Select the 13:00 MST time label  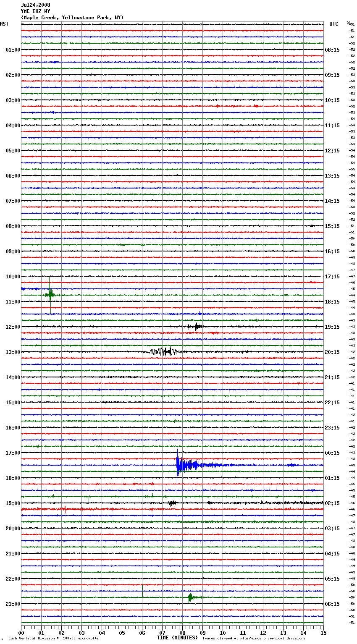pyautogui.click(x=13, y=352)
